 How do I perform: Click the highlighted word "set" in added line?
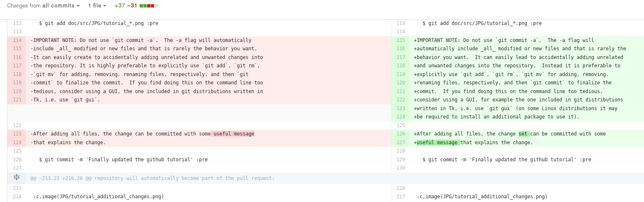click(x=524, y=134)
